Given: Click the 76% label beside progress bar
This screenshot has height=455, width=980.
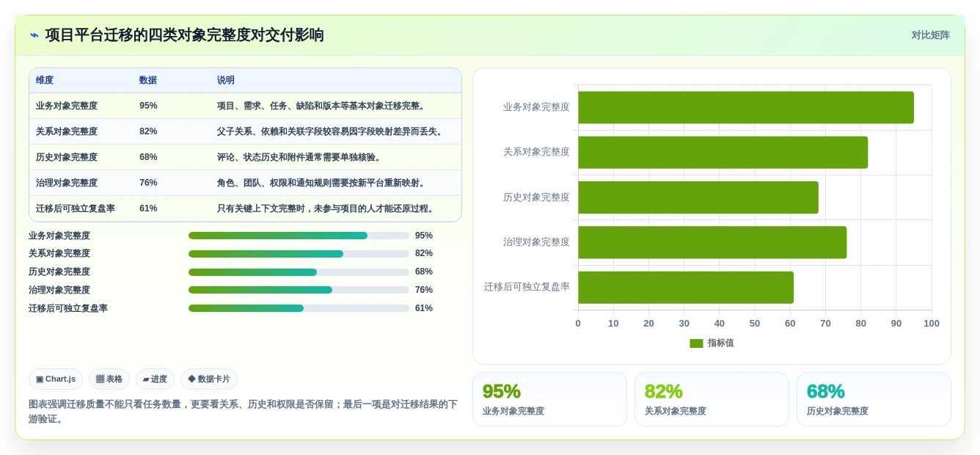Looking at the screenshot, I should pyautogui.click(x=424, y=290).
